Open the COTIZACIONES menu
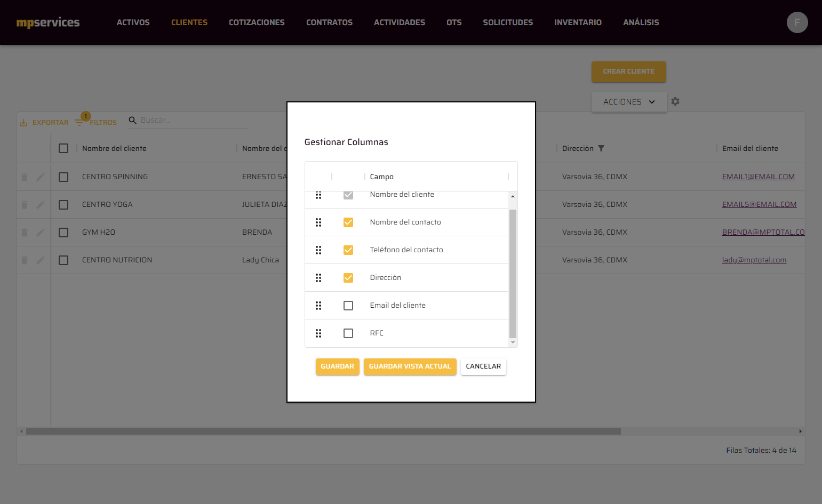Viewport: 822px width, 504px height. click(x=257, y=22)
